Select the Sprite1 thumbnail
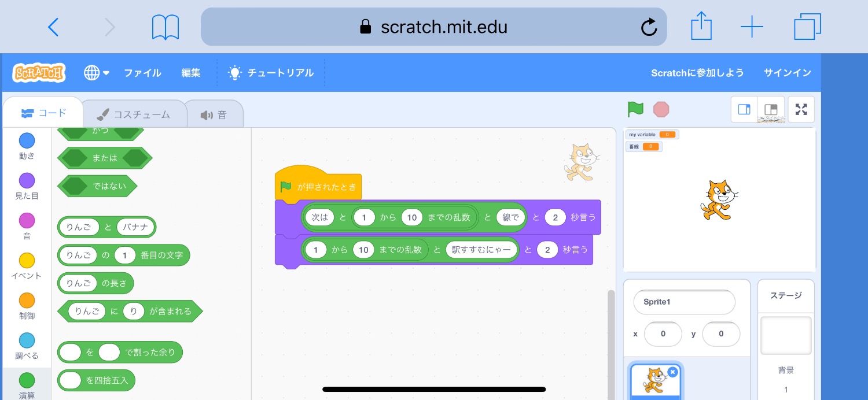Image resolution: width=868 pixels, height=400 pixels. click(656, 381)
